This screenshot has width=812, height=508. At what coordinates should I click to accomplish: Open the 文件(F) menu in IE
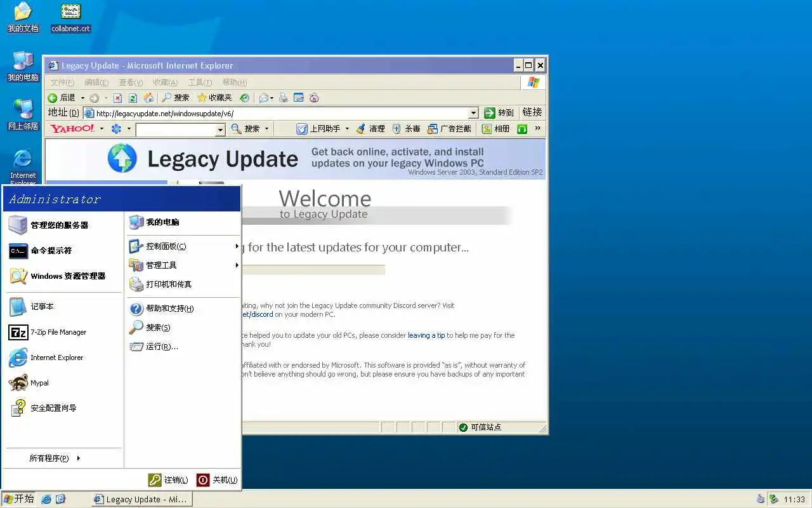coord(62,83)
